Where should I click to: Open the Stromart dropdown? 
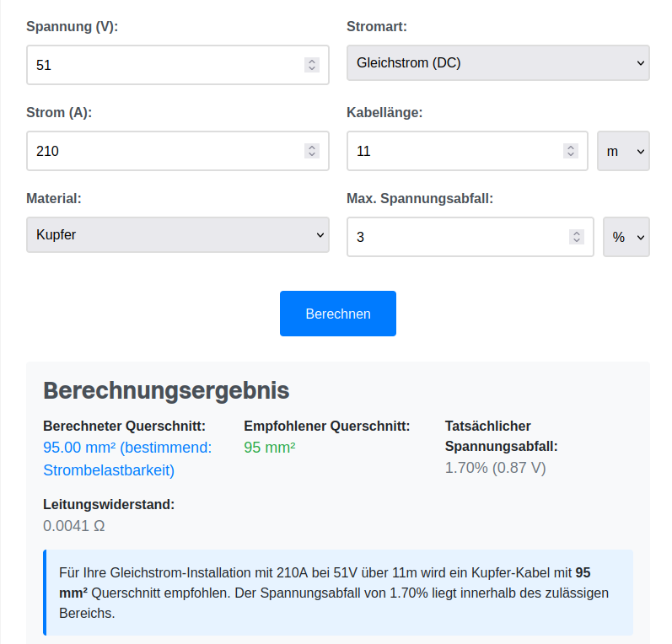click(x=497, y=63)
